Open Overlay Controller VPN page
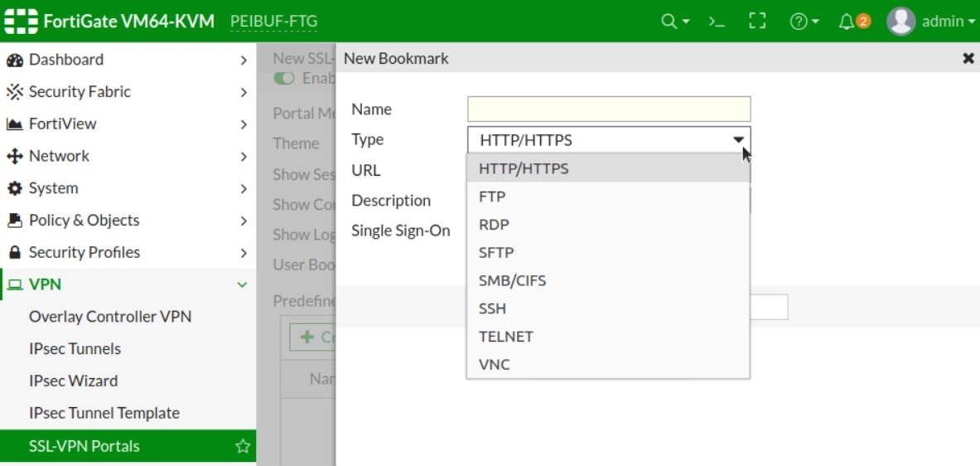The image size is (980, 466). pyautogui.click(x=110, y=317)
